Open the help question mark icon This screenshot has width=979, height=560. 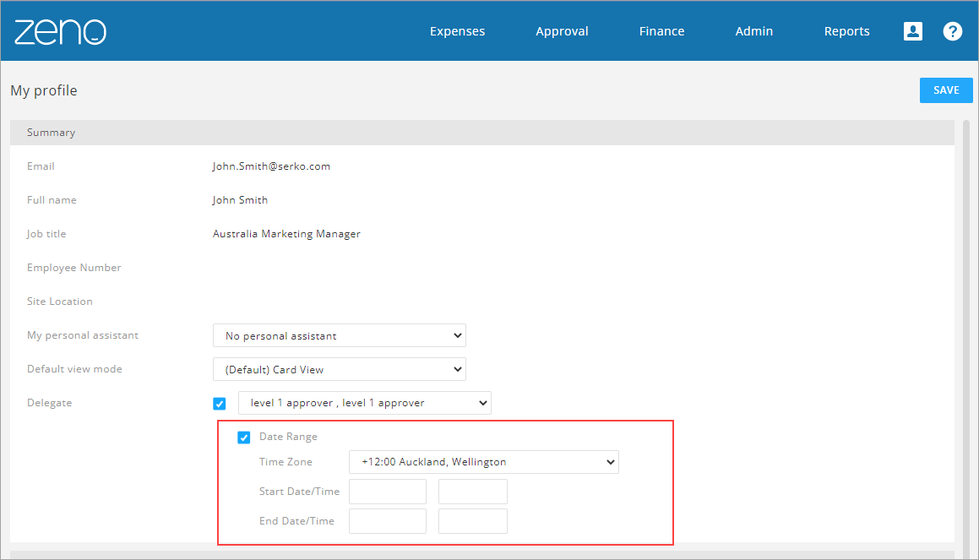952,31
